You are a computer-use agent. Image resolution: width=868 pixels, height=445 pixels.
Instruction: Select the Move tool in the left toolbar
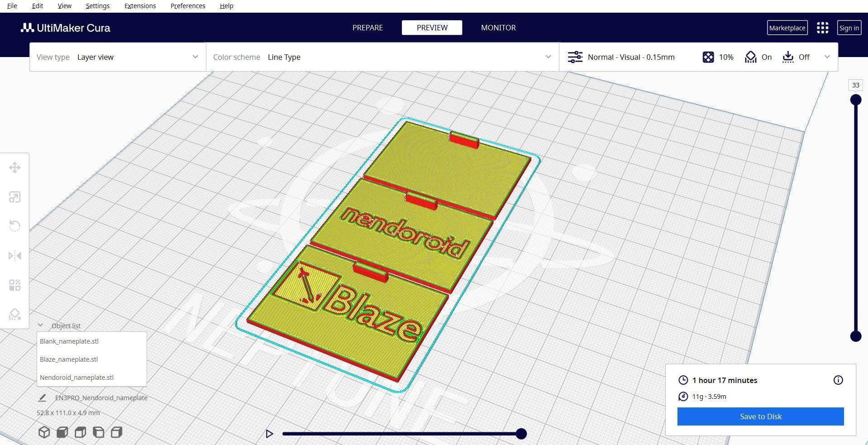tap(14, 167)
